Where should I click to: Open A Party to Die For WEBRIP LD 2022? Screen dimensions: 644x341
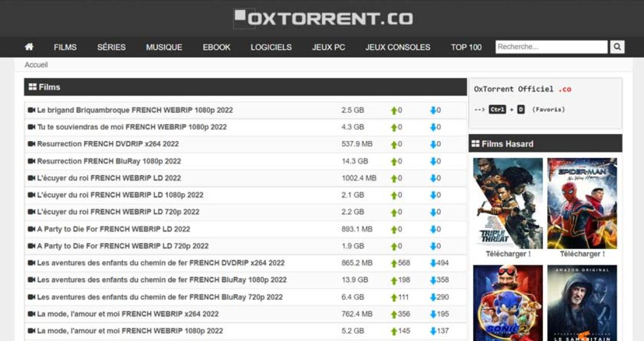pos(113,229)
